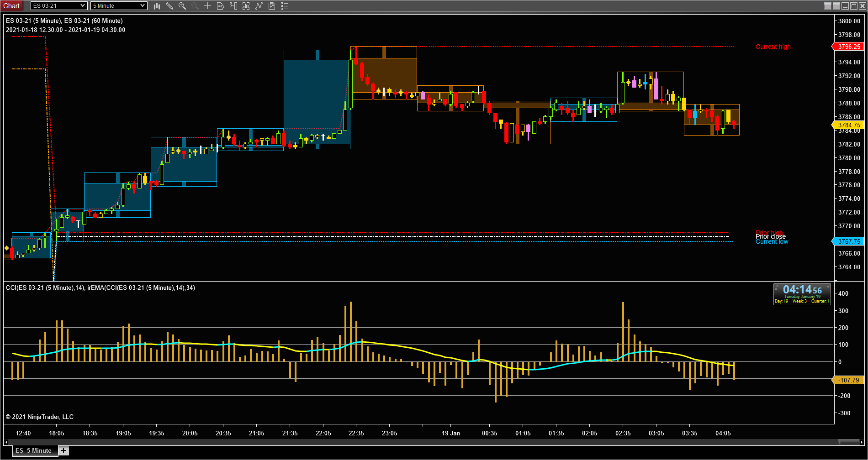
Task: Click the 'Current low' label
Action: [772, 242]
